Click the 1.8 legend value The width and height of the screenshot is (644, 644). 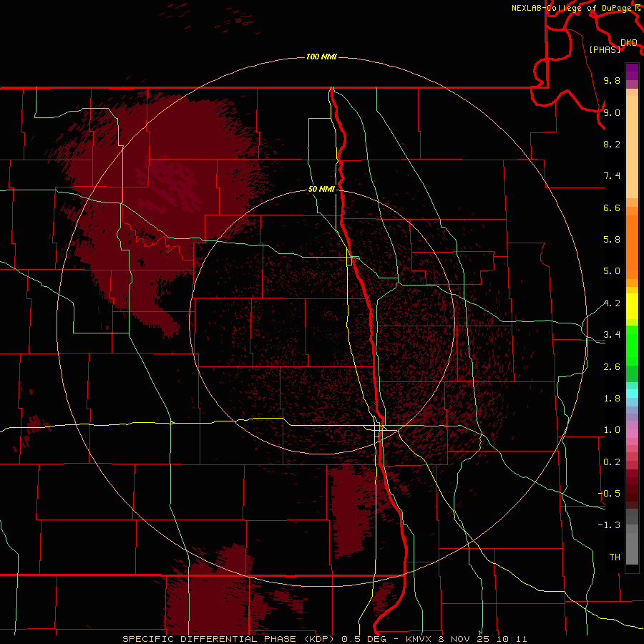[612, 399]
